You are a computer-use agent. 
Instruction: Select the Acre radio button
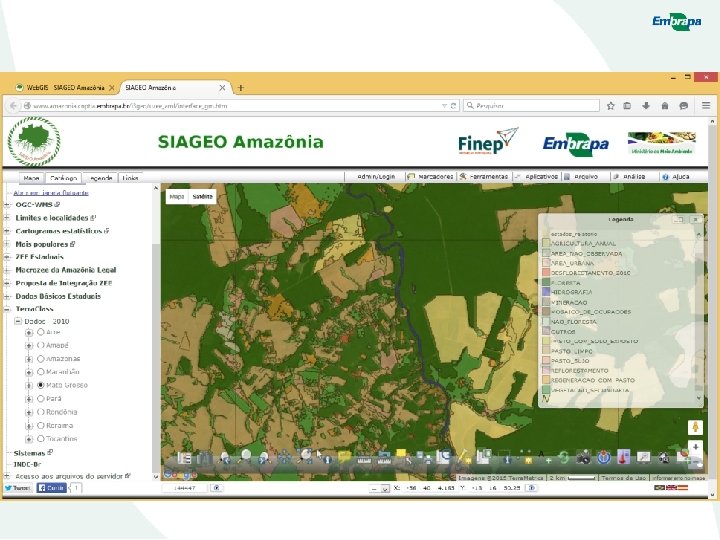pyautogui.click(x=40, y=332)
